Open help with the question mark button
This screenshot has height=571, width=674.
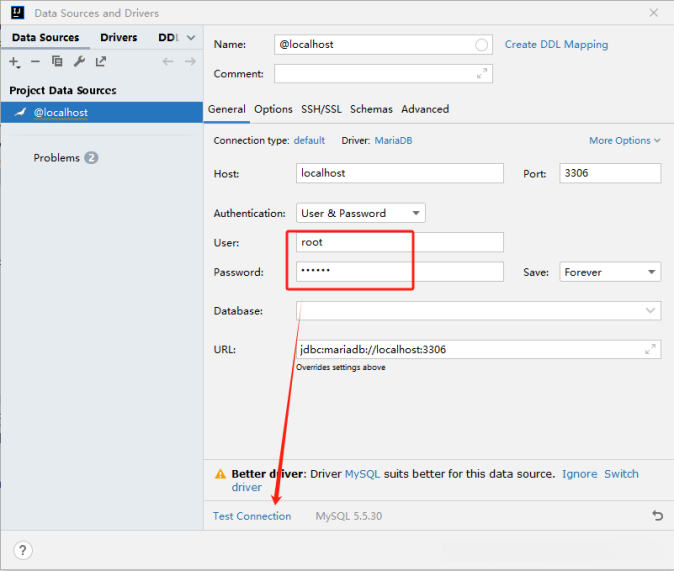(x=23, y=550)
